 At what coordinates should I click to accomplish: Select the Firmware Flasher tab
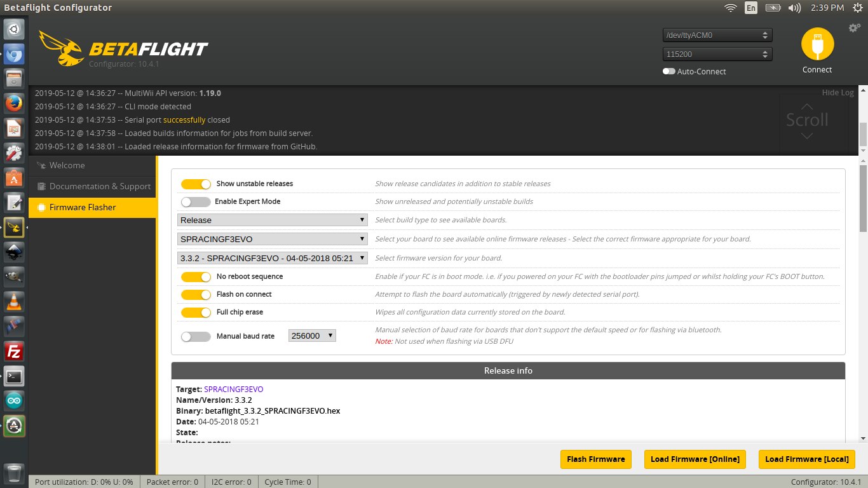pyautogui.click(x=93, y=207)
